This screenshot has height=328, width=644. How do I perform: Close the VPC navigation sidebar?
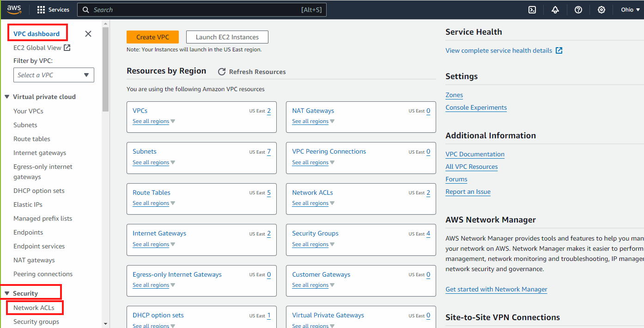click(88, 34)
